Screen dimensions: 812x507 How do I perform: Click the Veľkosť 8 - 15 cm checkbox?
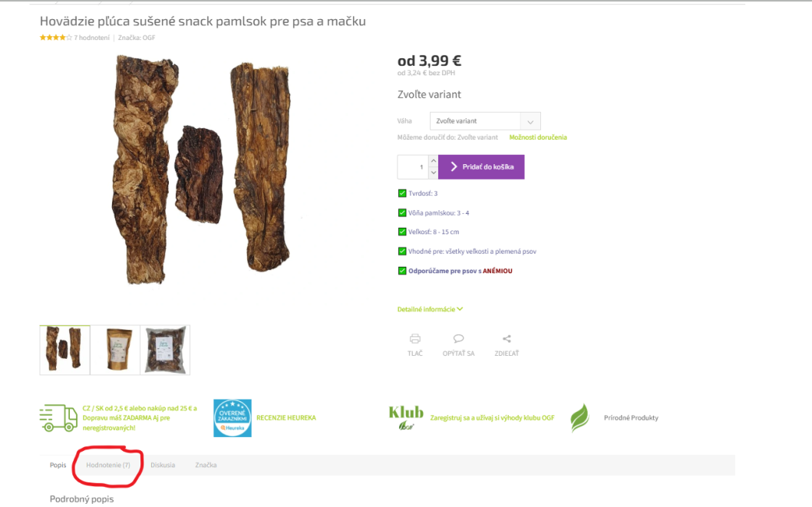tap(402, 232)
